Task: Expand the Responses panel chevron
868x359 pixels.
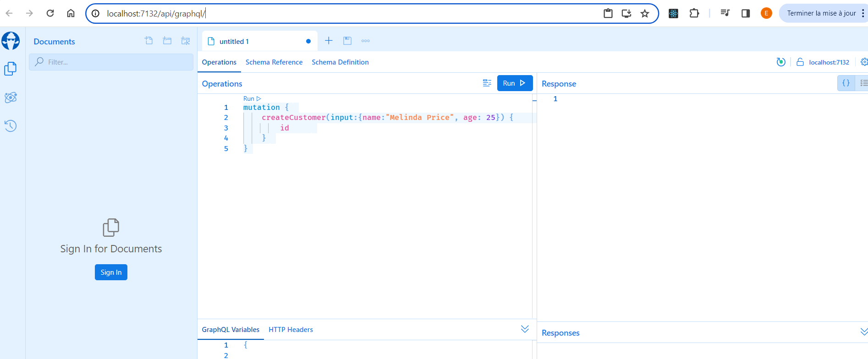Action: (863, 332)
